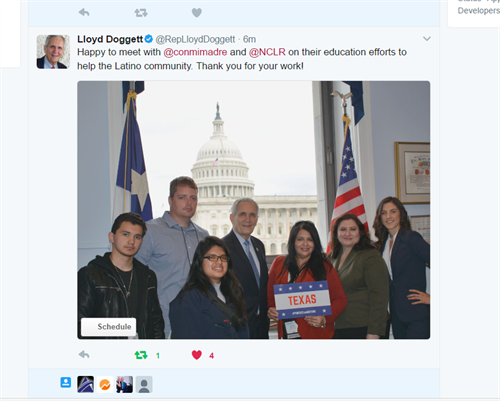
Task: Open the @RepLloydDoggett handle
Action: point(195,39)
